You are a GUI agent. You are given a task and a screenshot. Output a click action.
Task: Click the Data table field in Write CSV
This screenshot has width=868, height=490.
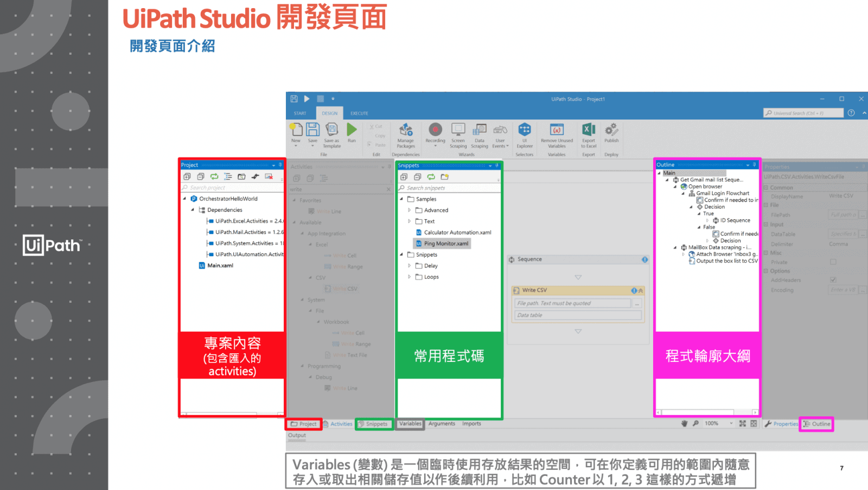pos(578,315)
